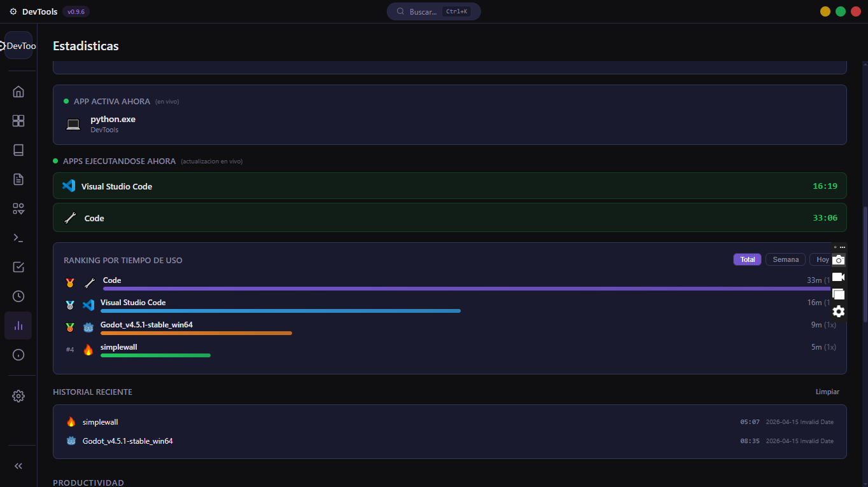Image resolution: width=868 pixels, height=487 pixels.
Task: Click the silver medal icon in the ranking
Action: [70, 305]
